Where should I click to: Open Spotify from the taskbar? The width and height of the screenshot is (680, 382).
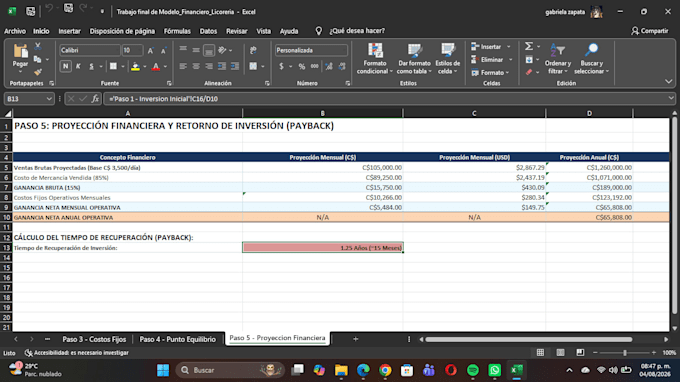(473, 370)
